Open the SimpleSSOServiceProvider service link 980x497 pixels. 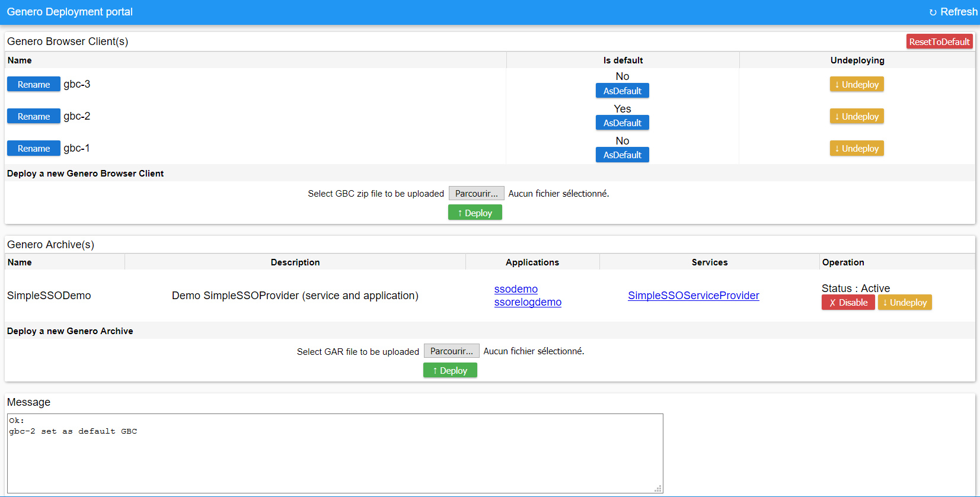click(x=694, y=296)
